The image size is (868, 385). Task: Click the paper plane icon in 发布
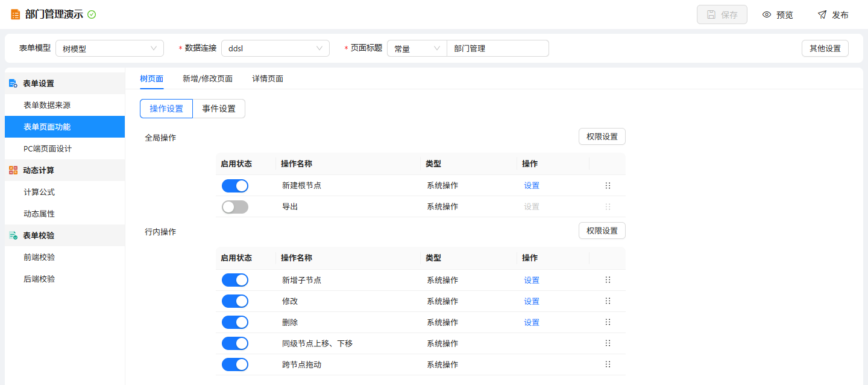click(x=822, y=14)
